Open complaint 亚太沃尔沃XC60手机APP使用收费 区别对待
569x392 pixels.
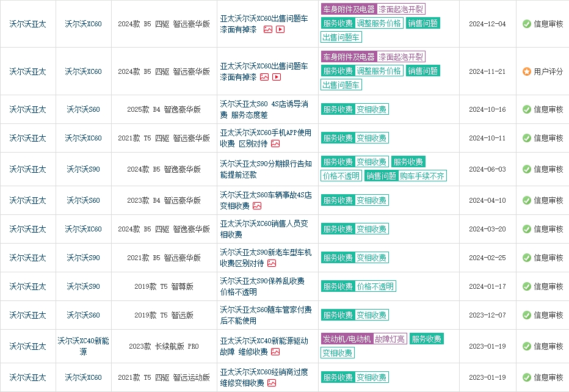266,138
